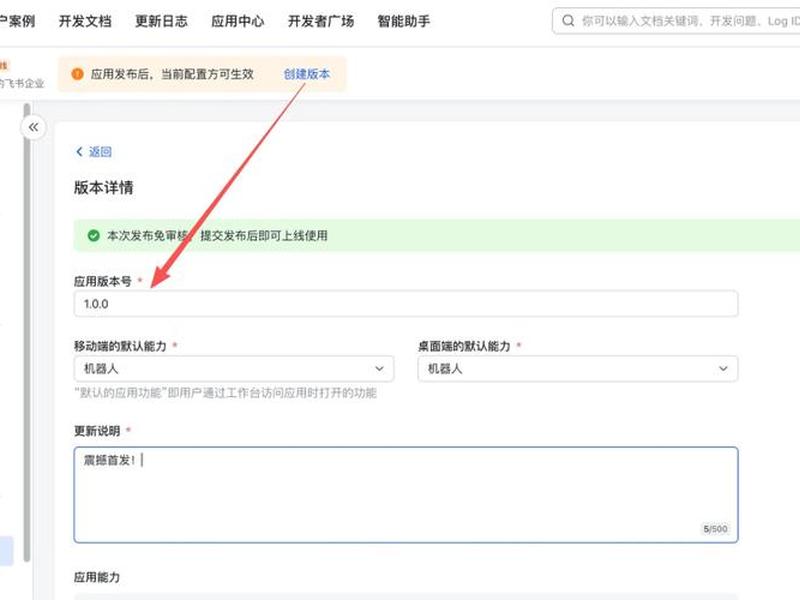Click the back chevron beside 返回
Screen dimensions: 800x600
pos(79,152)
